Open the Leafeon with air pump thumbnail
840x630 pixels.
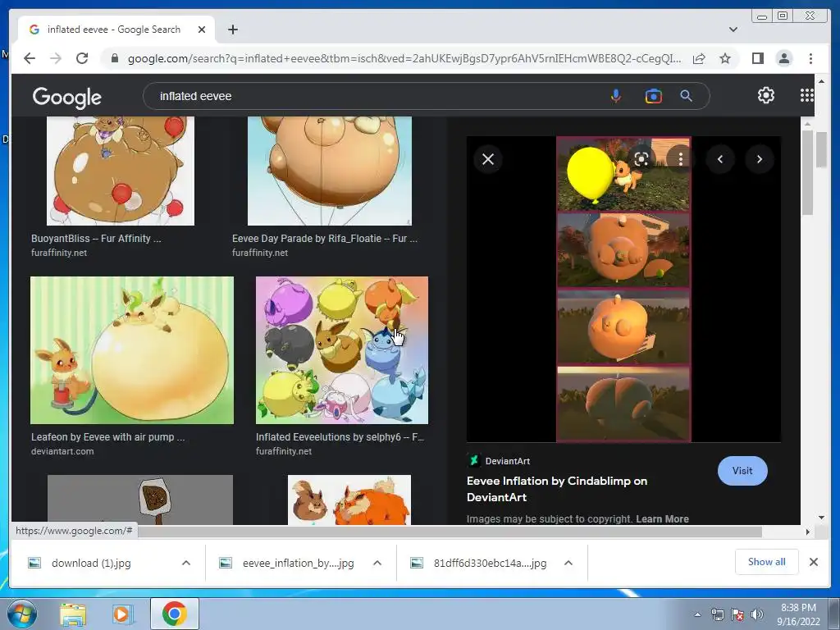click(x=132, y=350)
